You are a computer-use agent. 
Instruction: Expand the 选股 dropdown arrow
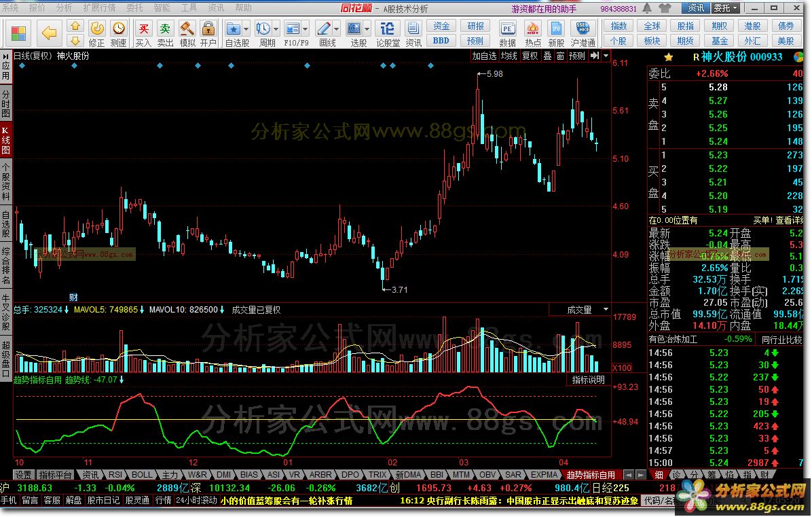coord(367,29)
